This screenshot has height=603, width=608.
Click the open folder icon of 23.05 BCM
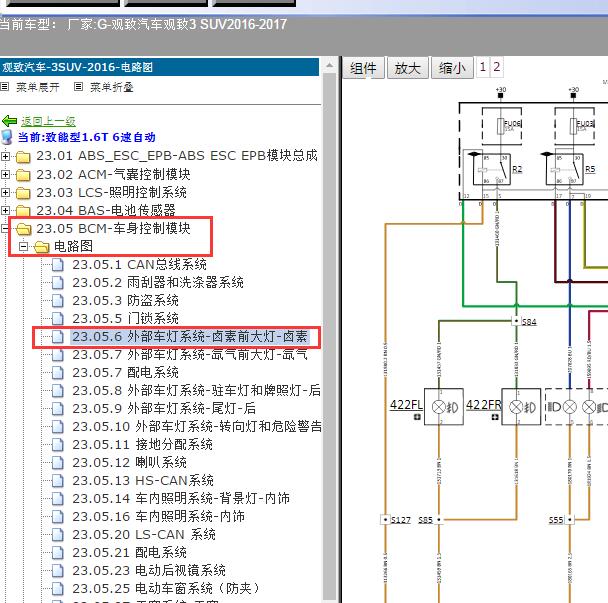(x=24, y=229)
